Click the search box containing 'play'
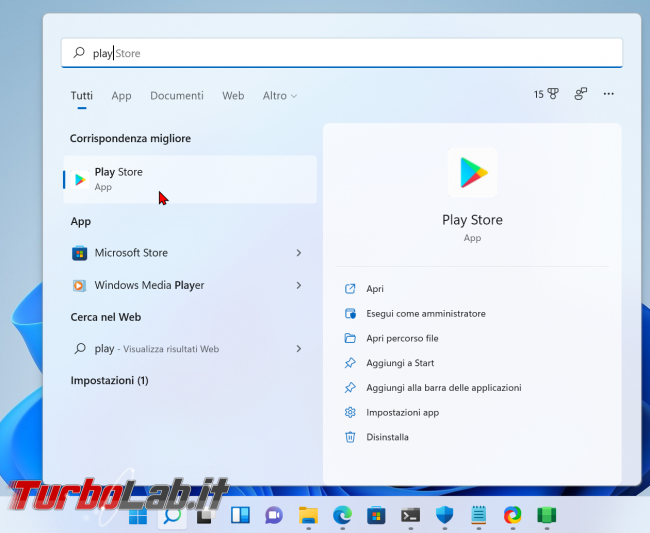 point(342,53)
